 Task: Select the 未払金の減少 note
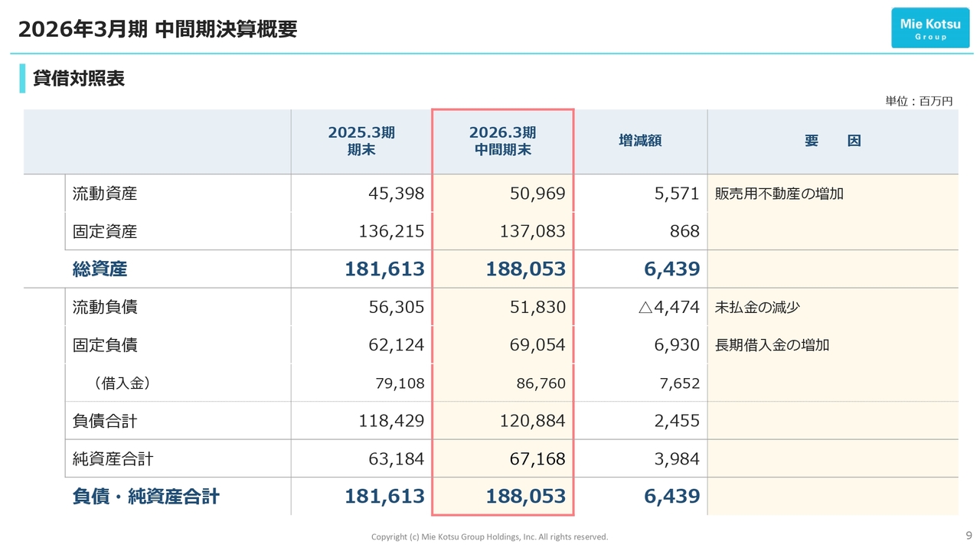tap(757, 307)
